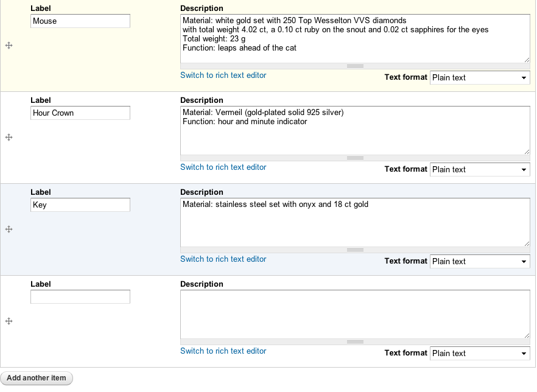Grab the resize grippie below Key description
Screen dimensions: 537x392
(355, 250)
